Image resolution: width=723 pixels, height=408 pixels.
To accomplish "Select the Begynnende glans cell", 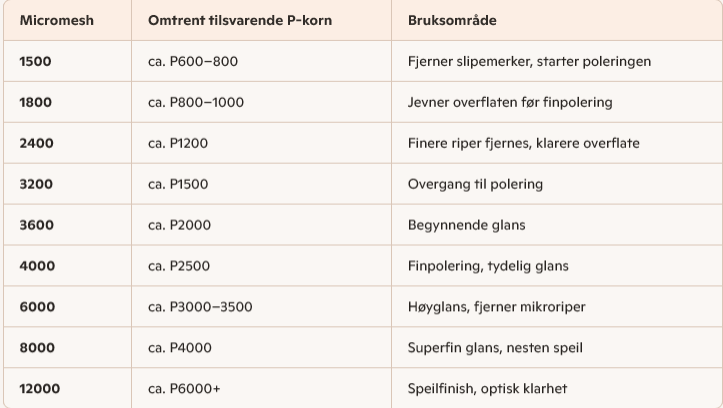I will tap(466, 225).
